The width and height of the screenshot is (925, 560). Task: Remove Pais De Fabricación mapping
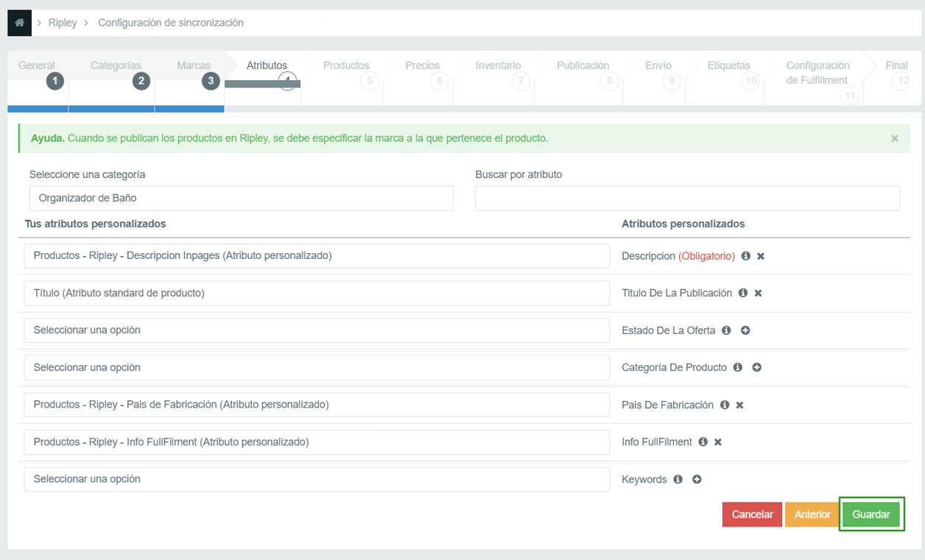point(739,405)
